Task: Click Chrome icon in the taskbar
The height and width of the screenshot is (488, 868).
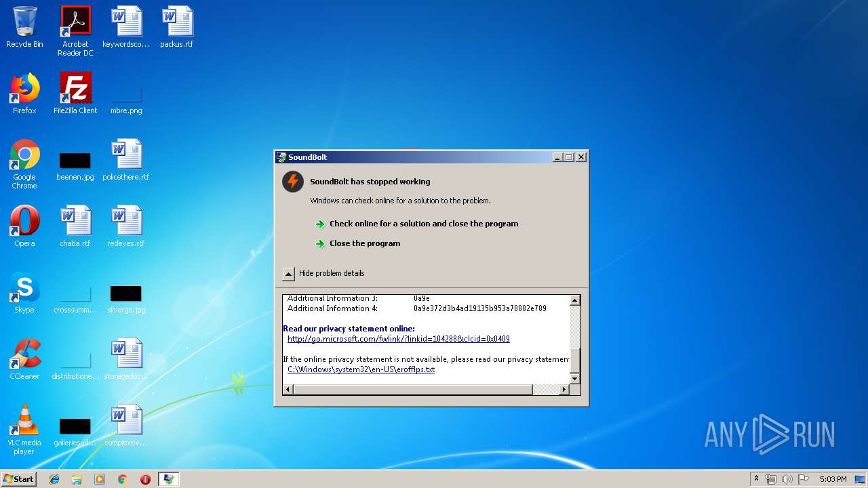Action: coord(123,479)
